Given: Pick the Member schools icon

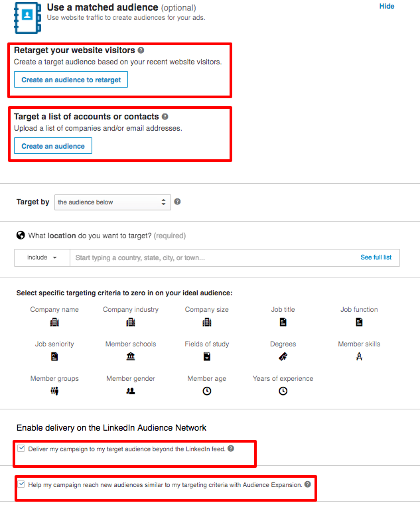Looking at the screenshot, I should click(x=131, y=356).
